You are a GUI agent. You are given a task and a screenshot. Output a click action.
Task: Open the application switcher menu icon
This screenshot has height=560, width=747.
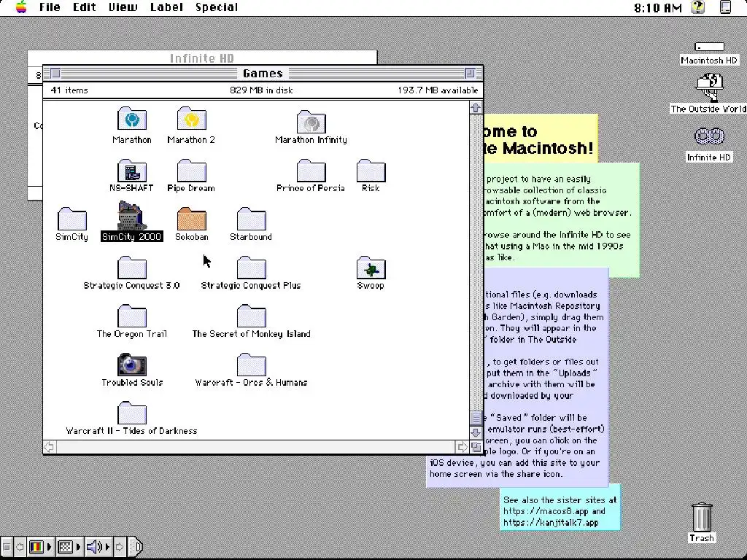point(725,7)
